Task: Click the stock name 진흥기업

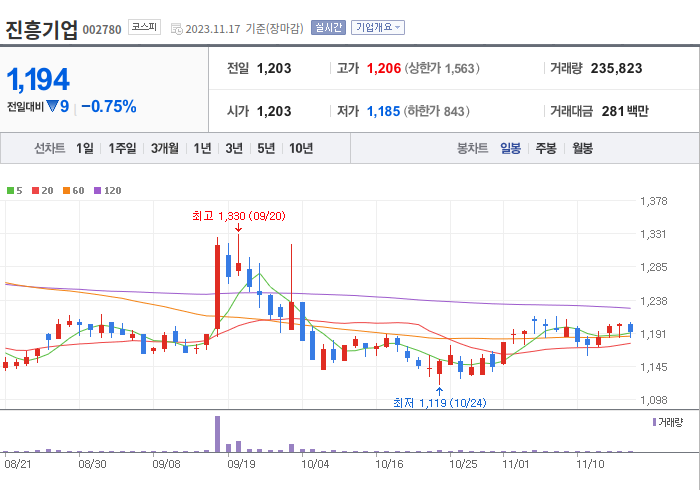Action: point(42,29)
